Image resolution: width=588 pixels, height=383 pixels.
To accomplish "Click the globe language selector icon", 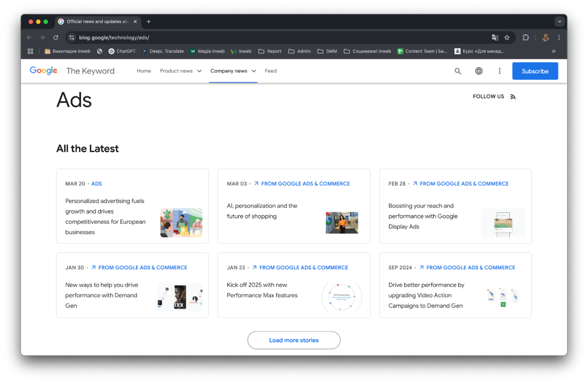I will pyautogui.click(x=479, y=71).
